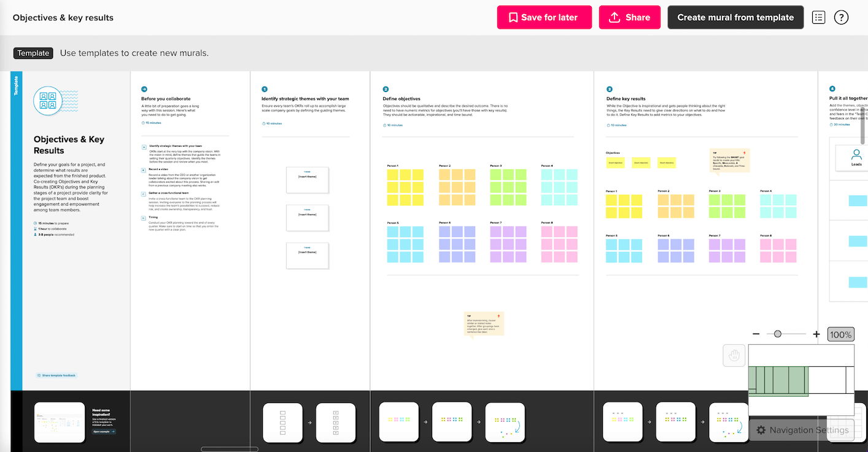
Task: Click Share template feedback link
Action: point(56,375)
